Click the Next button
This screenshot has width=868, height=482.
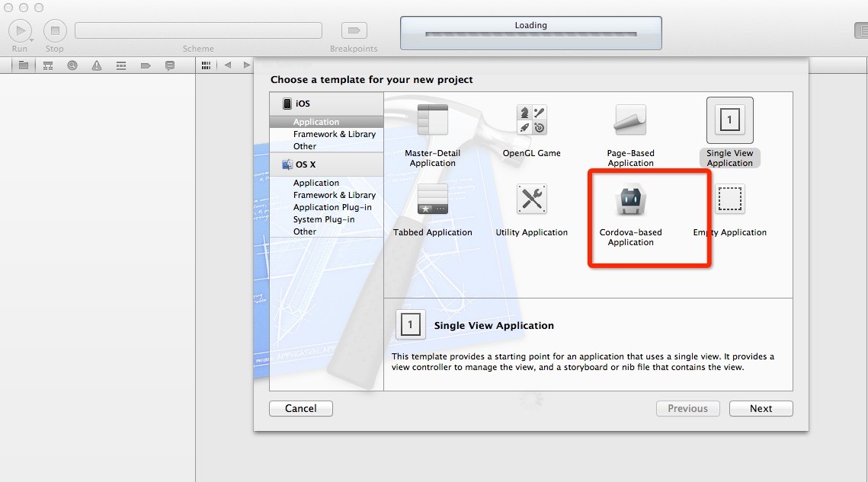[761, 408]
